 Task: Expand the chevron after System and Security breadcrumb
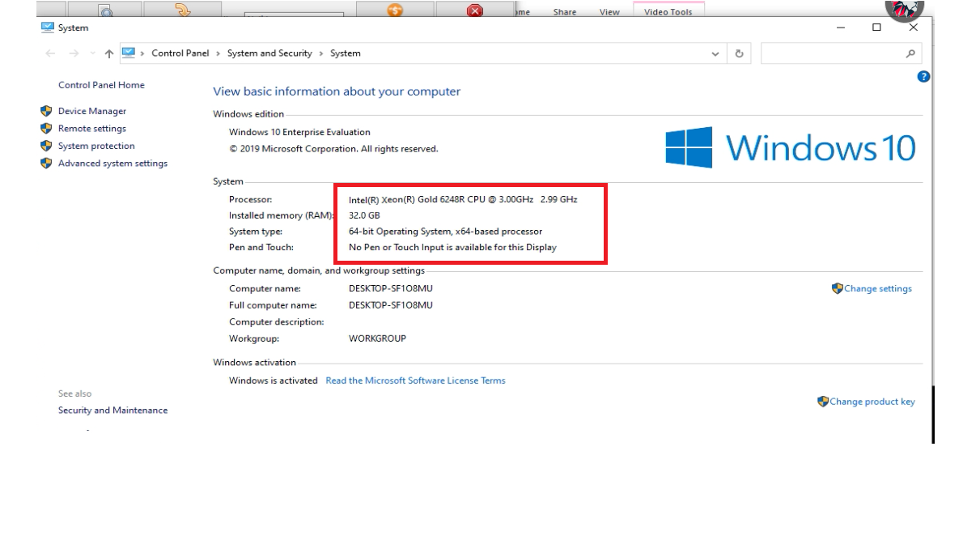click(x=321, y=53)
